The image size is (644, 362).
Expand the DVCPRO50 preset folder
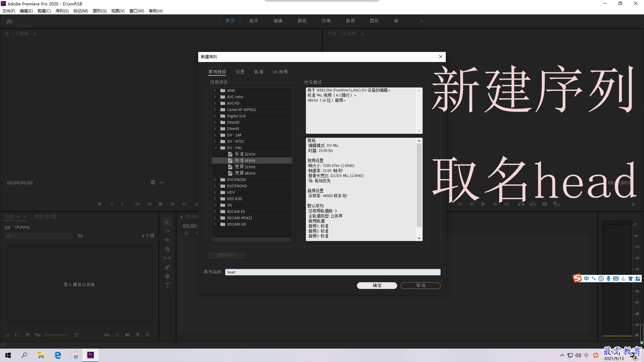215,180
